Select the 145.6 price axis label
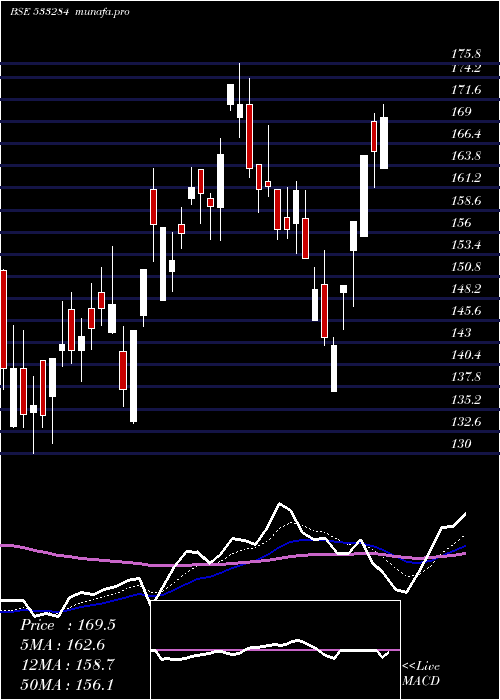The image size is (500, 700). (466, 311)
